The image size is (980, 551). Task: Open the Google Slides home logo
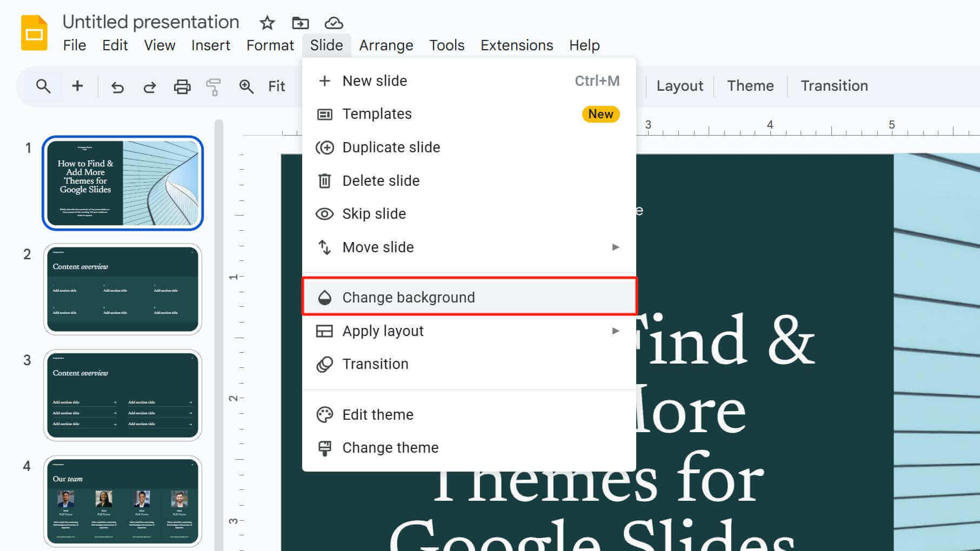pos(34,33)
